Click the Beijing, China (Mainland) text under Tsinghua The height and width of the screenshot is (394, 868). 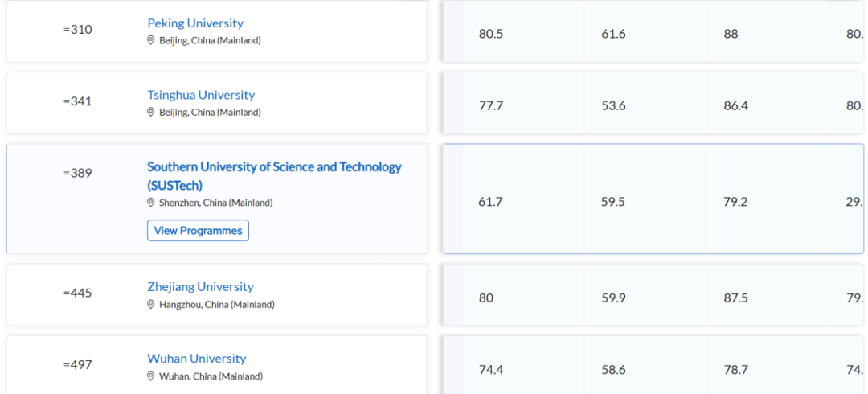210,112
